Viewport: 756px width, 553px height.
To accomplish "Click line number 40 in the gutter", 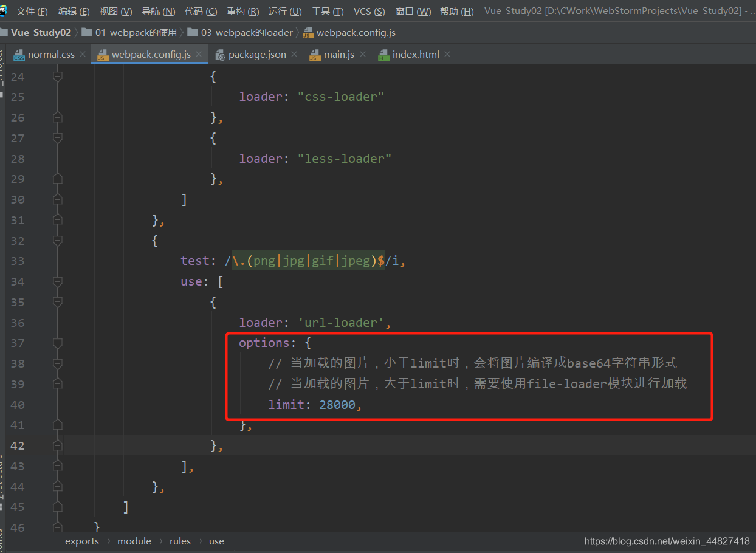I will pyautogui.click(x=18, y=405).
